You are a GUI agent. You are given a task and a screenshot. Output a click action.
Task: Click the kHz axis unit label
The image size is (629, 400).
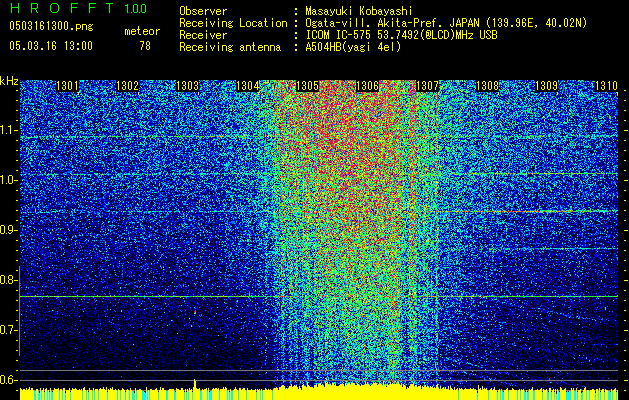click(9, 81)
